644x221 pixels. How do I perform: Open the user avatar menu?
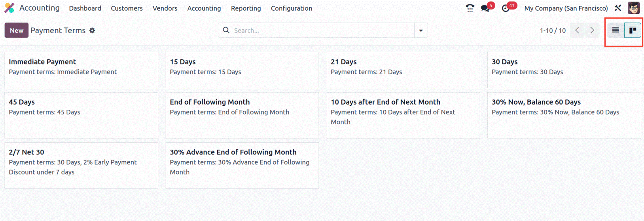click(634, 8)
